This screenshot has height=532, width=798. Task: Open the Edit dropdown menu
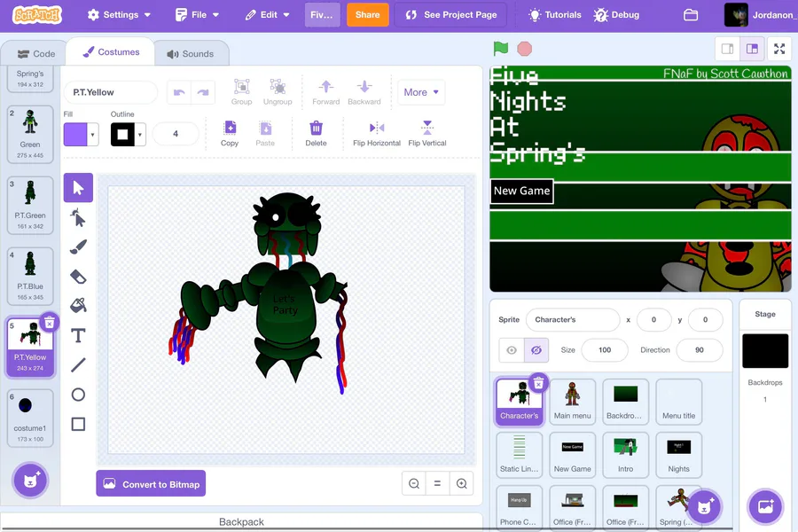point(267,15)
